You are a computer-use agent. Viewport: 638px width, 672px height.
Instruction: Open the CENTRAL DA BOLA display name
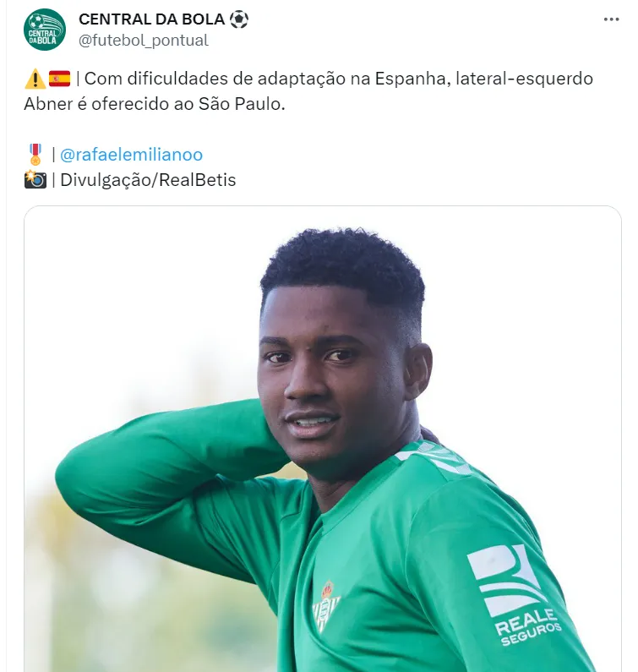(151, 19)
